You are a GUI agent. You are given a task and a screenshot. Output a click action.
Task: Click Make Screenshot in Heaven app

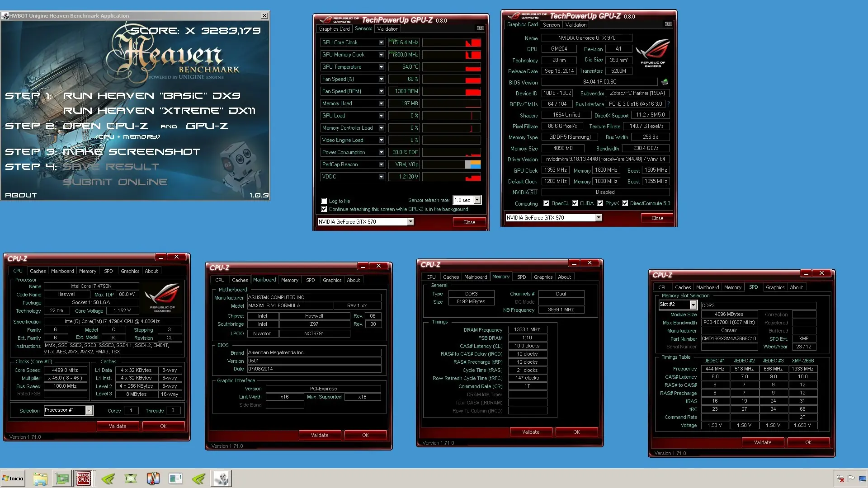[x=132, y=152]
